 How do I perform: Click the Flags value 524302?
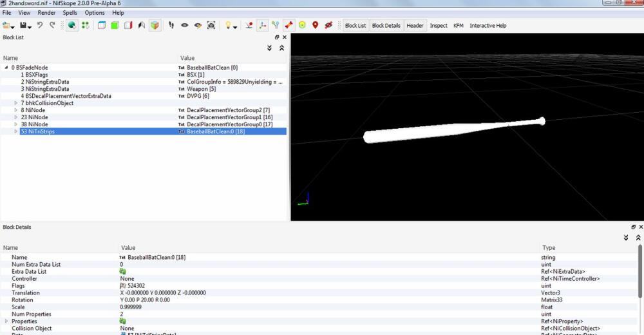click(x=136, y=285)
